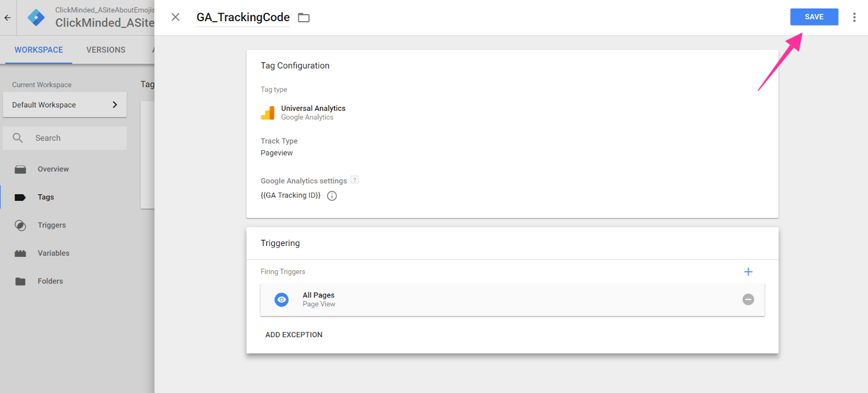Click the help icon beside Google Analytics settings

tap(355, 180)
